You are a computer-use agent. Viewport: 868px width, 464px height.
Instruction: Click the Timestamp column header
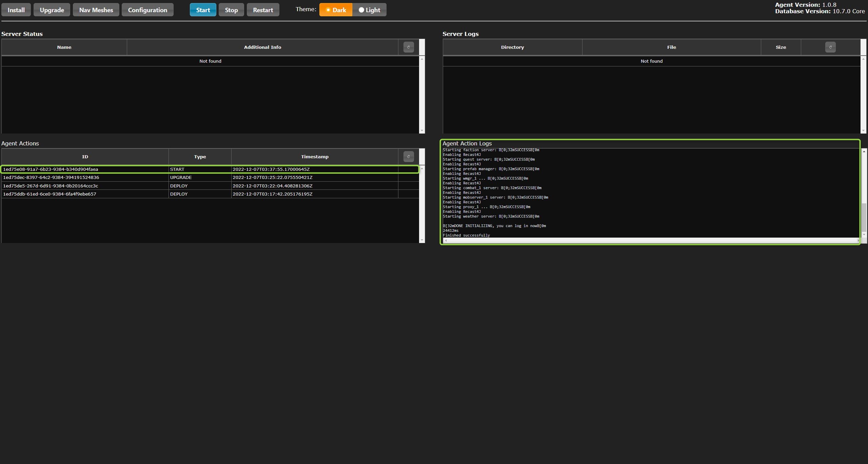[315, 157]
